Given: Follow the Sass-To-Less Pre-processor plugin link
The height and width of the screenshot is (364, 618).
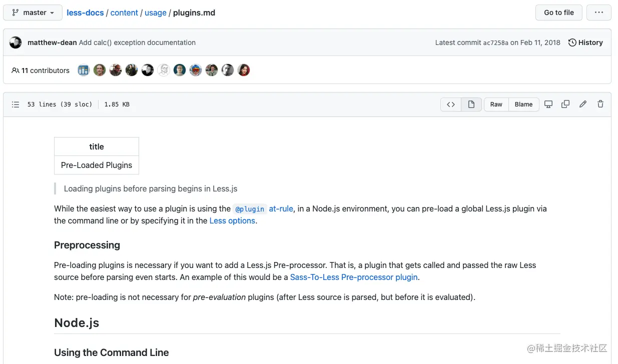Looking at the screenshot, I should tap(354, 277).
